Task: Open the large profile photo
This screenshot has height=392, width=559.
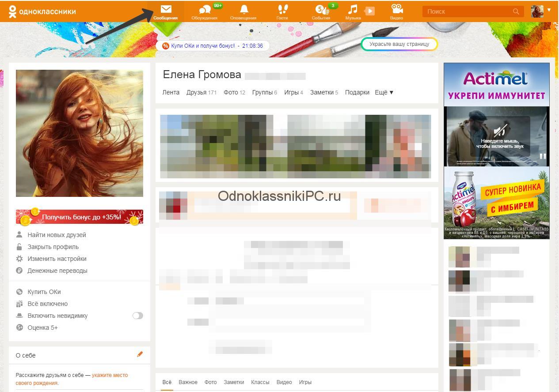Action: (x=80, y=133)
